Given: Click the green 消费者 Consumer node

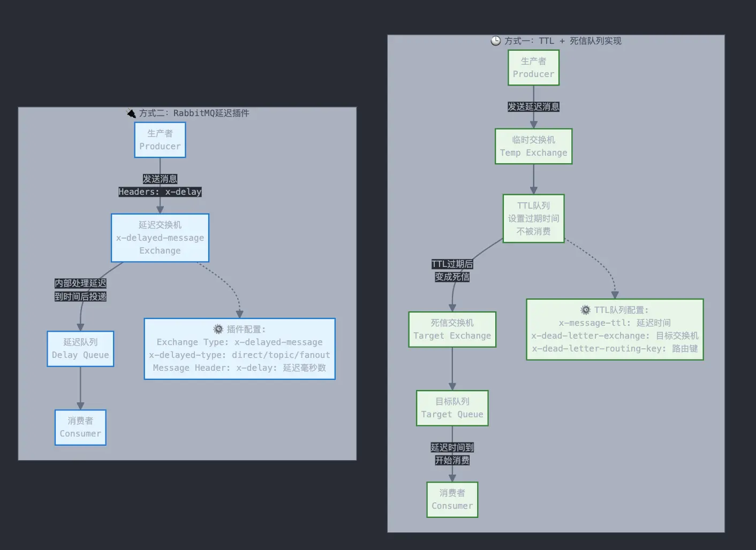Looking at the screenshot, I should [x=452, y=500].
